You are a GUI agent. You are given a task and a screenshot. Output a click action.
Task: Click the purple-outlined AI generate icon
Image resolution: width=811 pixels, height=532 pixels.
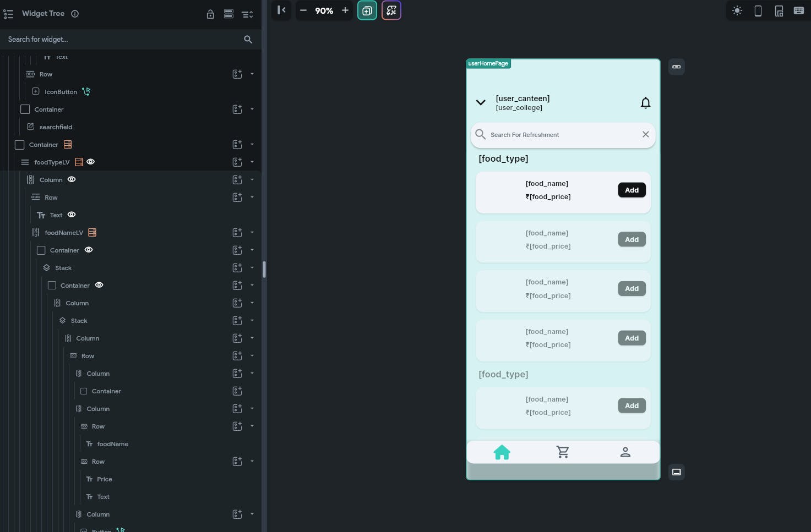[x=391, y=10]
